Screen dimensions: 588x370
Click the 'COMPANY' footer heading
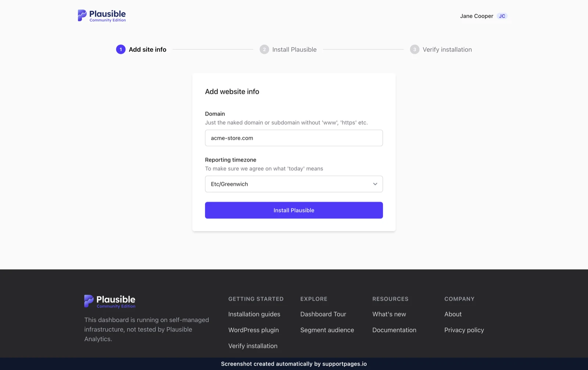pos(459,299)
